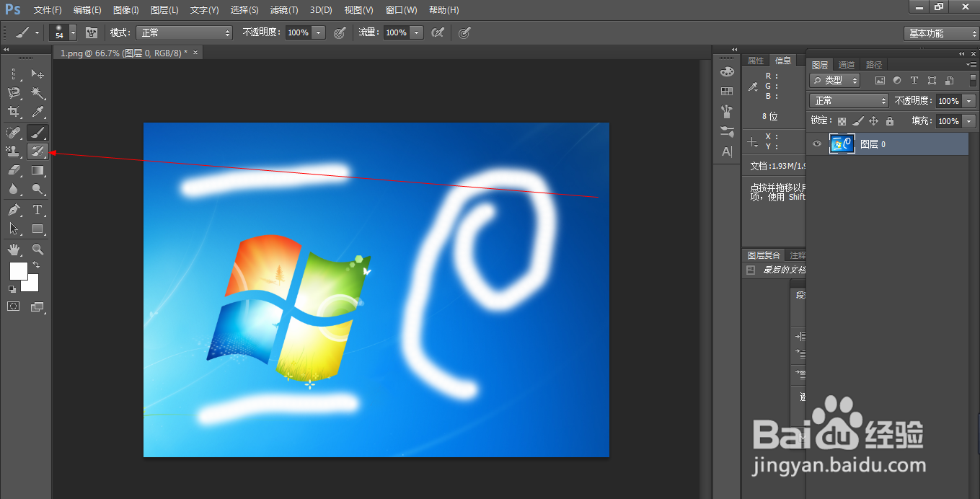Screen dimensions: 980x499
Task: Open the 类型 layer filter dropdown
Action: click(835, 80)
